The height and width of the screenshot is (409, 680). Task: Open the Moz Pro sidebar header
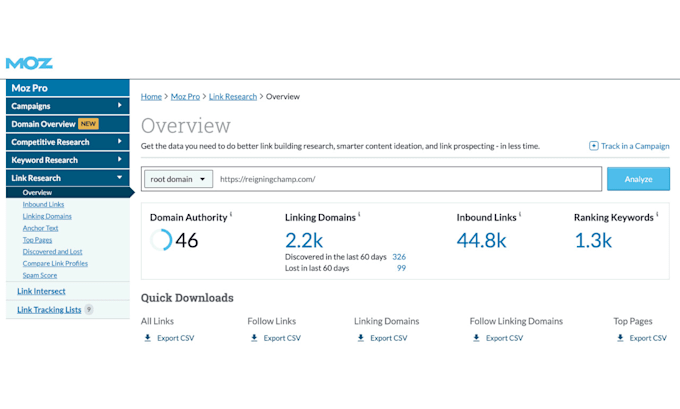click(x=68, y=88)
